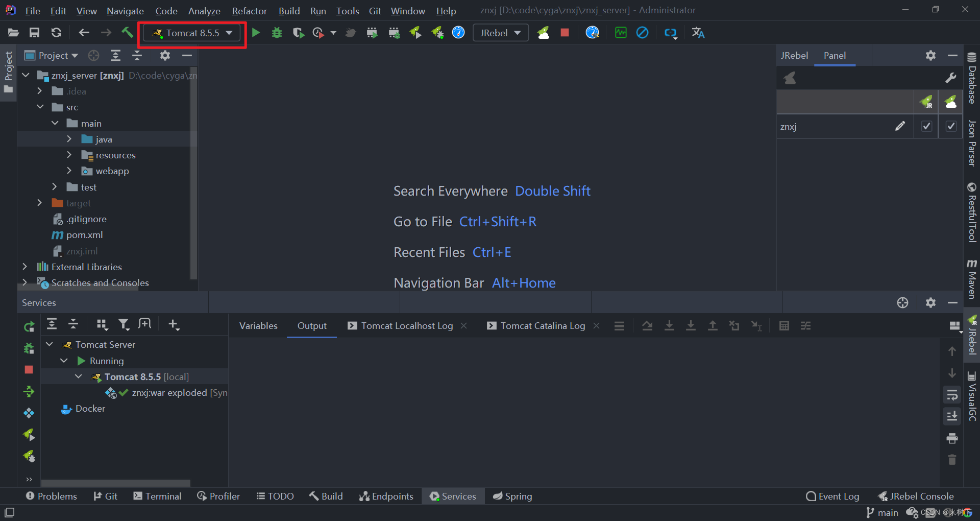
Task: Select the Docker service node
Action: pos(90,409)
